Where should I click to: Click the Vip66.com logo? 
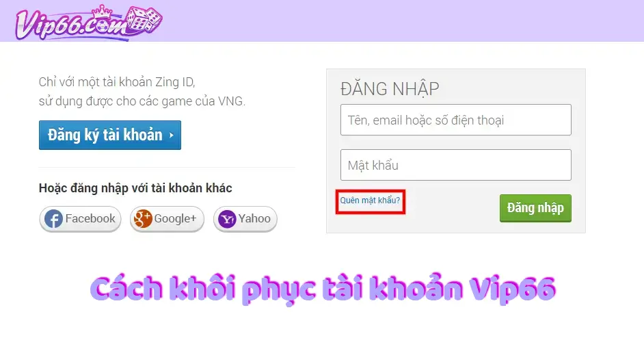tap(88, 22)
